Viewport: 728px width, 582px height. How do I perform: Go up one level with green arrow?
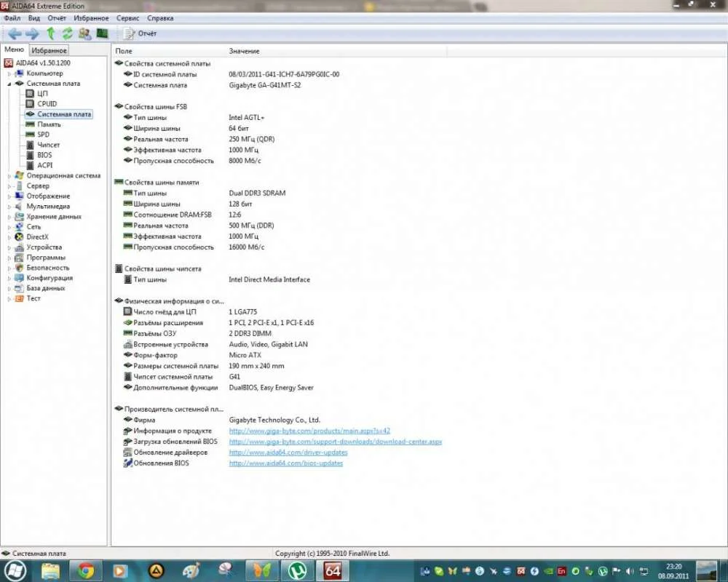pos(51,33)
